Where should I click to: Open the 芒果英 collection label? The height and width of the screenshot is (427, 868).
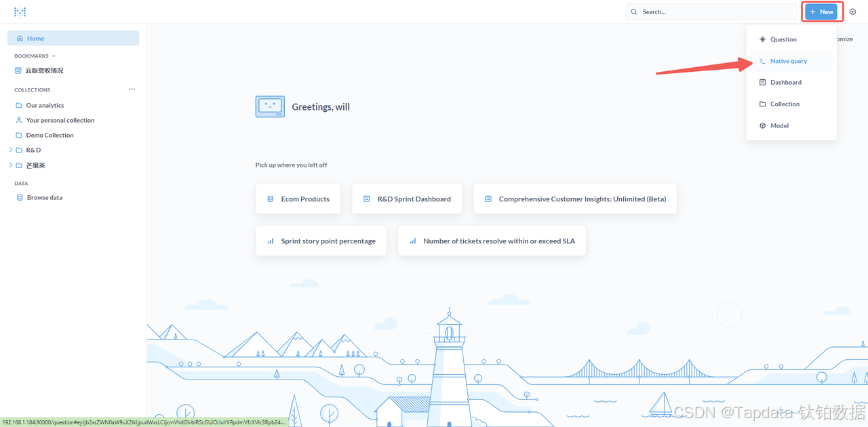[x=36, y=165]
